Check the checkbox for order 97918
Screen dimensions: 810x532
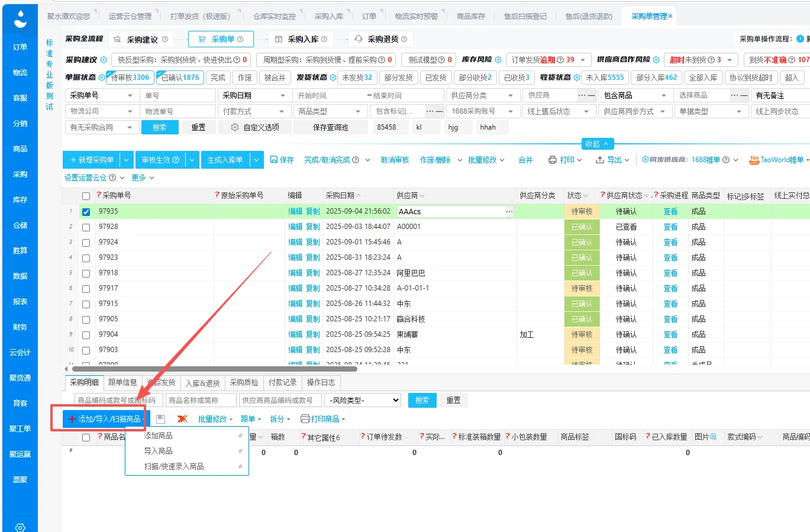coord(86,273)
